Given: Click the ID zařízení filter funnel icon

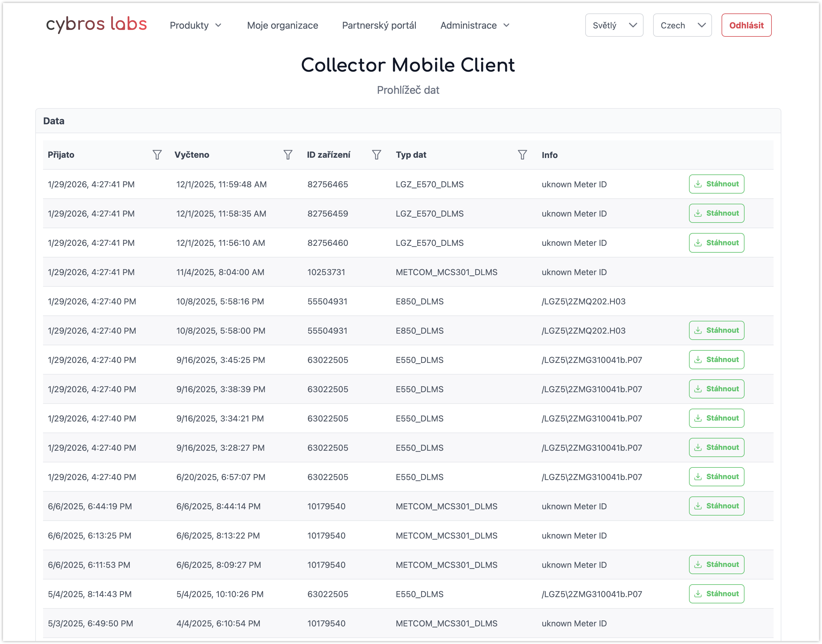Looking at the screenshot, I should tap(376, 155).
